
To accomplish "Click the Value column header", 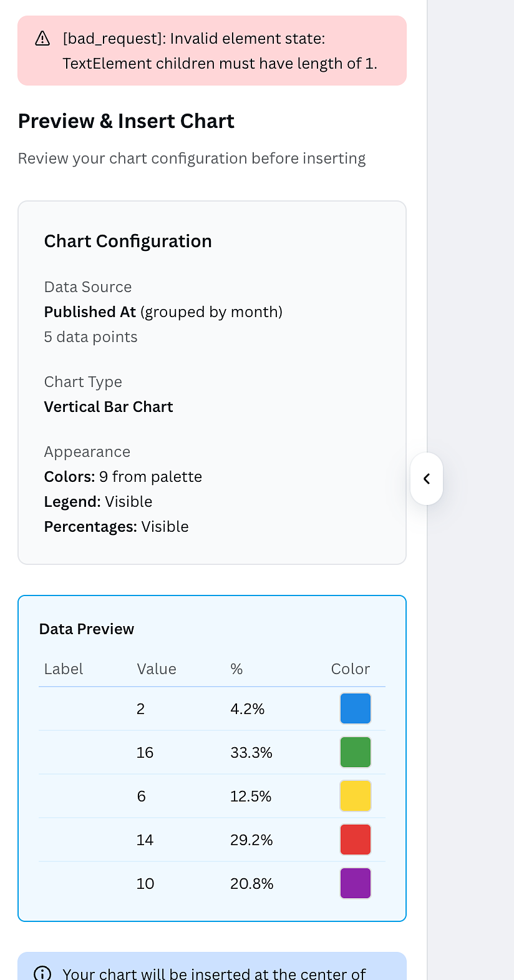I will pyautogui.click(x=157, y=669).
